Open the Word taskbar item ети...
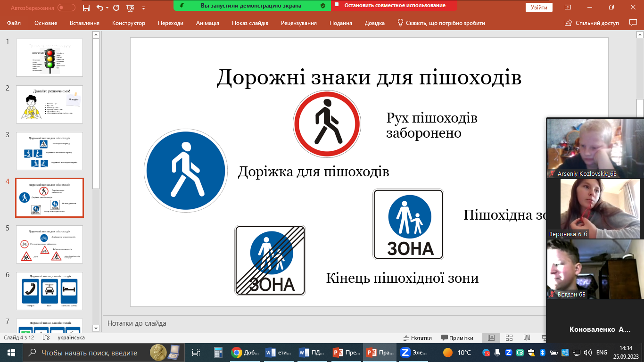The image size is (644, 362). point(278,353)
